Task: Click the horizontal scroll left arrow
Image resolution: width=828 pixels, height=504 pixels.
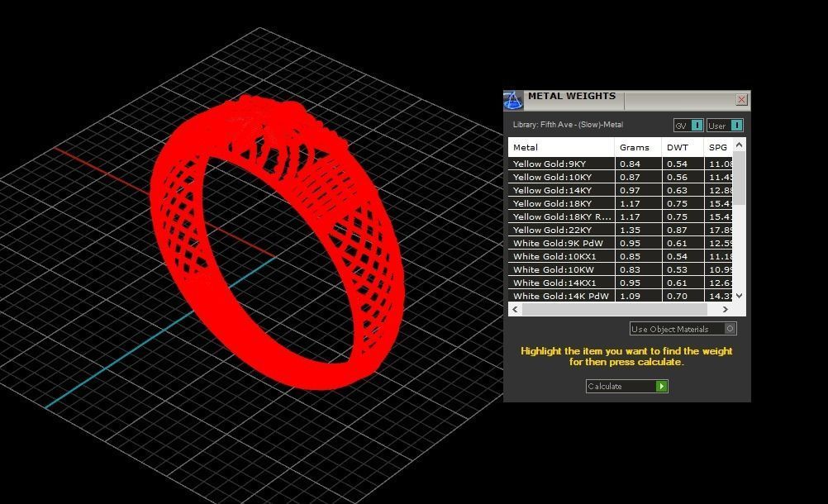Action: (x=515, y=309)
